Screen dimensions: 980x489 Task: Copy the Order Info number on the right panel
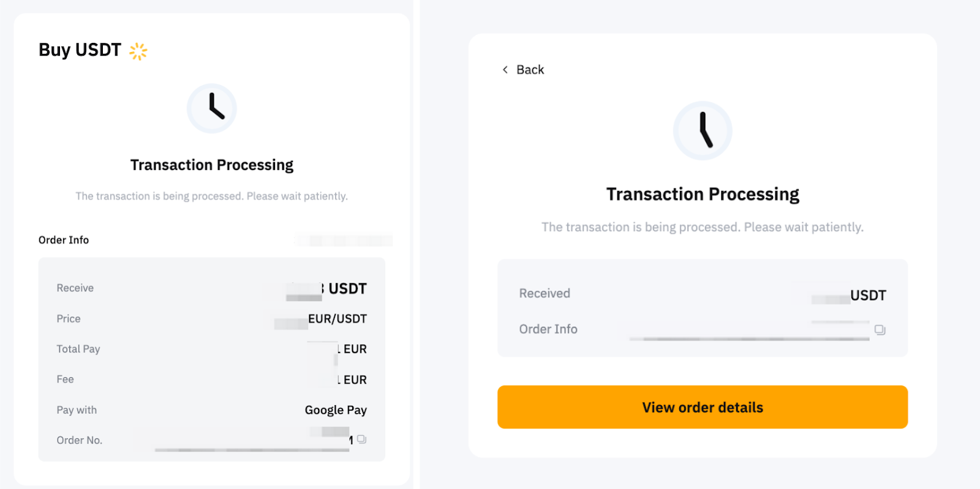(881, 329)
